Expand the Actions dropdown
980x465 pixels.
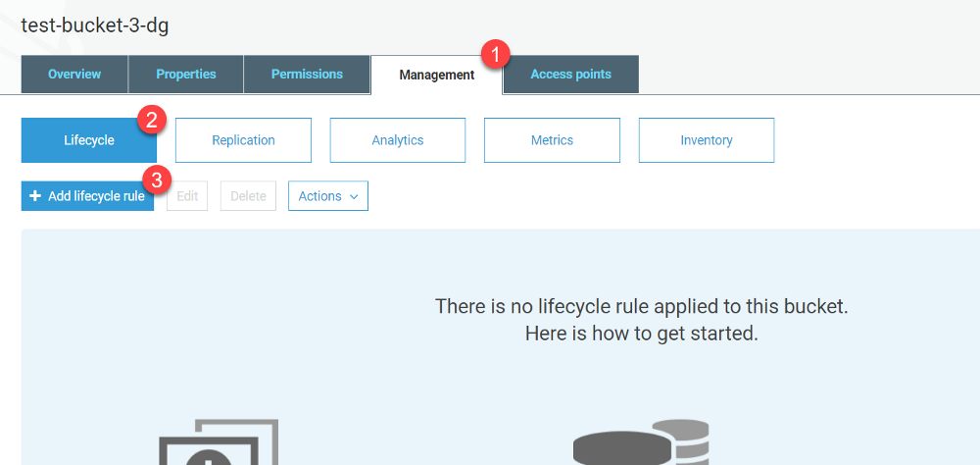(x=328, y=196)
